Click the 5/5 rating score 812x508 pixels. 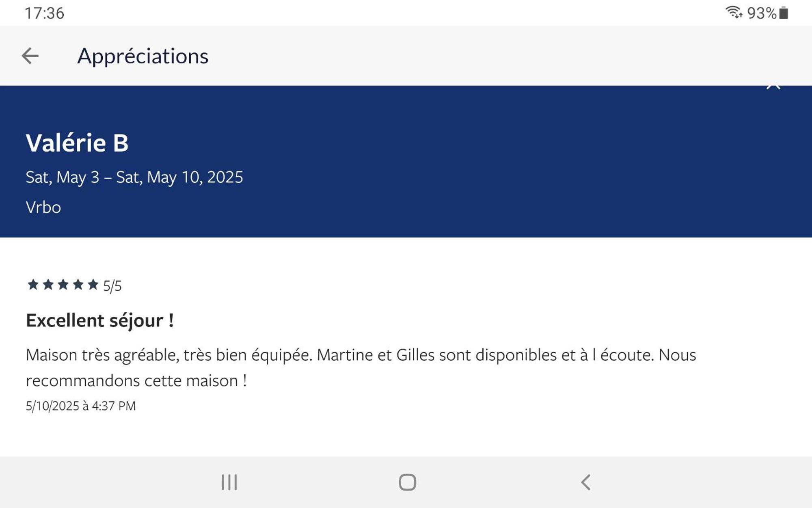tap(112, 286)
